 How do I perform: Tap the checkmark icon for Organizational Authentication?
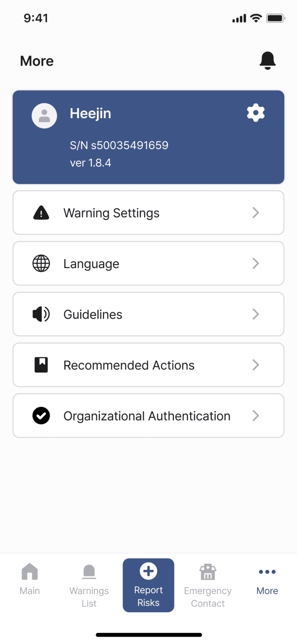[41, 416]
